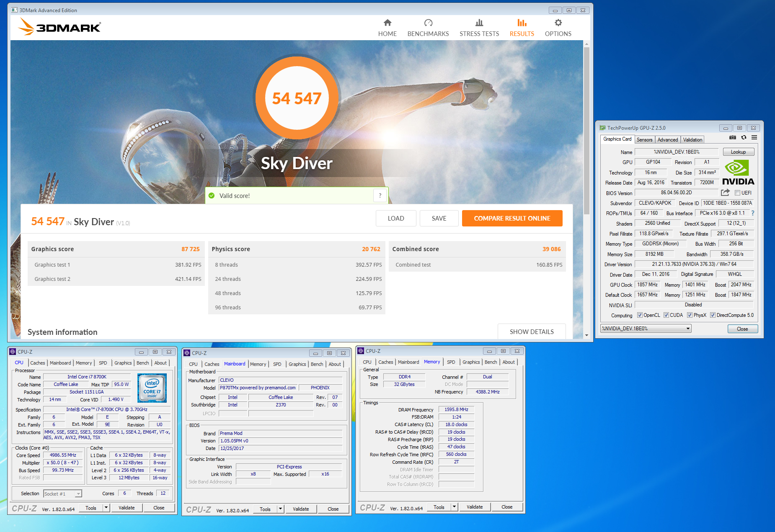Click the BIOS Version field 86.04.56.00.2D
The width and height of the screenshot is (775, 532).
click(x=677, y=193)
